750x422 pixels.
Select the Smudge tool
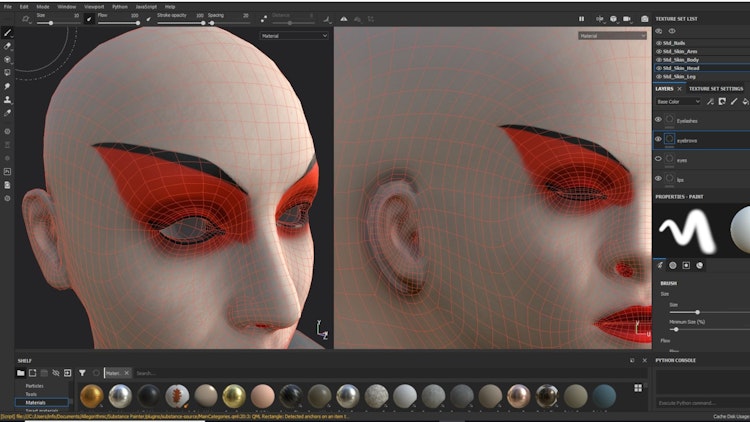pos(8,86)
